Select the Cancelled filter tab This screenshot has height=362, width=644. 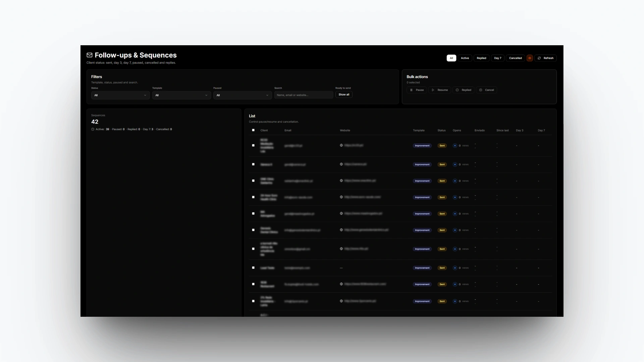point(515,58)
